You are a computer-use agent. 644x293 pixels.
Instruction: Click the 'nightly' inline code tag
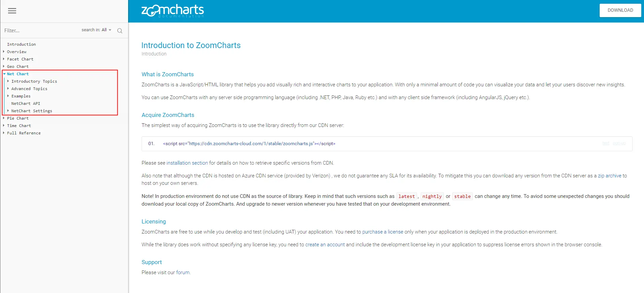(x=432, y=196)
